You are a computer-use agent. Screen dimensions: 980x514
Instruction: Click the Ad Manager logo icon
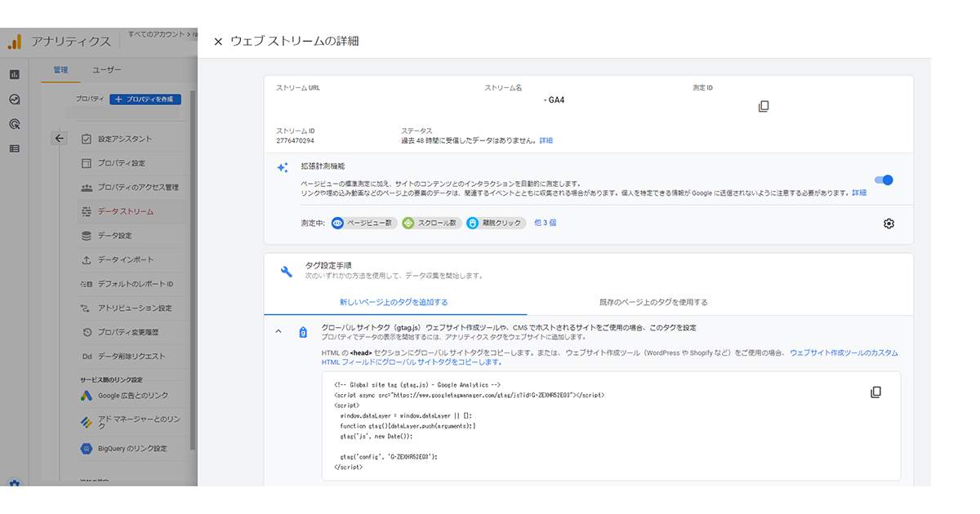click(x=87, y=422)
